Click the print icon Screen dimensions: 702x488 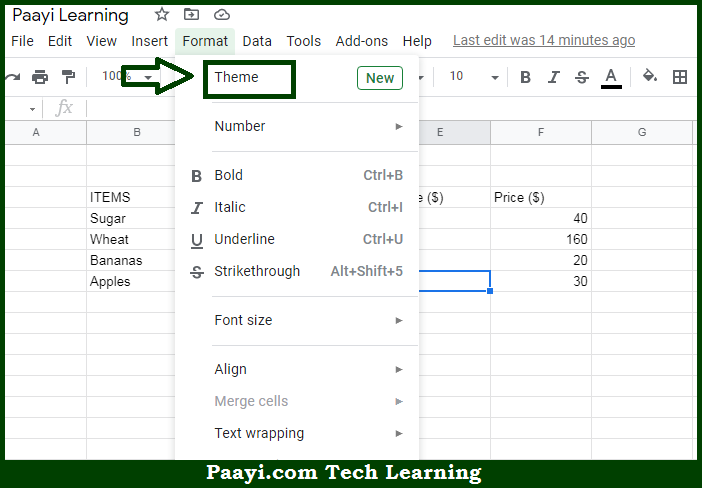(x=40, y=77)
